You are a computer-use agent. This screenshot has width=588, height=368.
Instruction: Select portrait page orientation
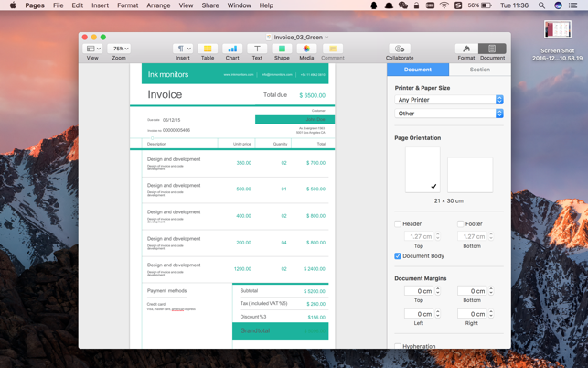[x=422, y=169]
